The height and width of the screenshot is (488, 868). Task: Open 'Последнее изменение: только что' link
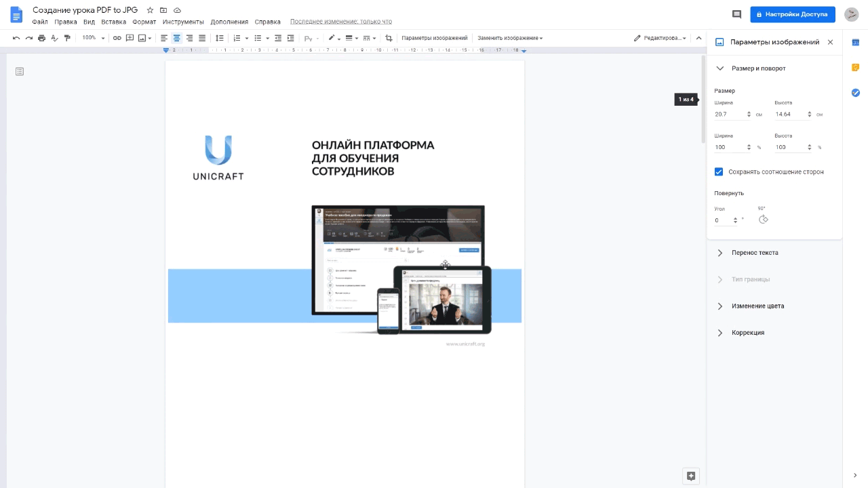tap(340, 22)
